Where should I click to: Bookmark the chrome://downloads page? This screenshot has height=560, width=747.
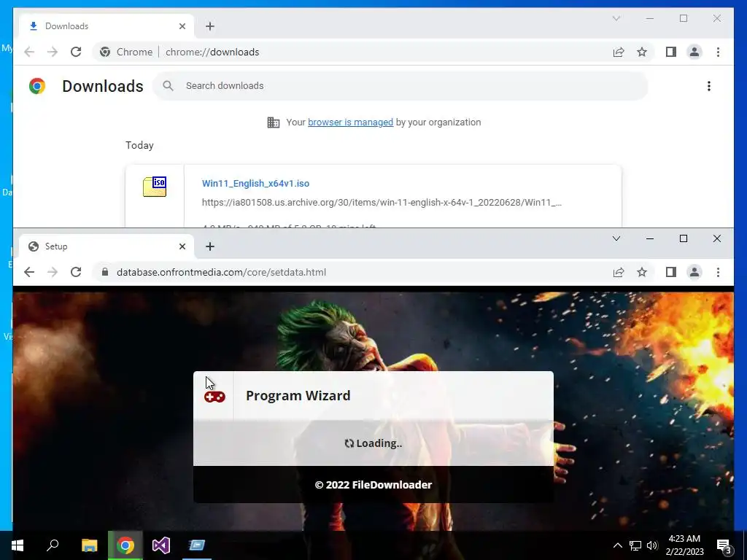coord(642,52)
